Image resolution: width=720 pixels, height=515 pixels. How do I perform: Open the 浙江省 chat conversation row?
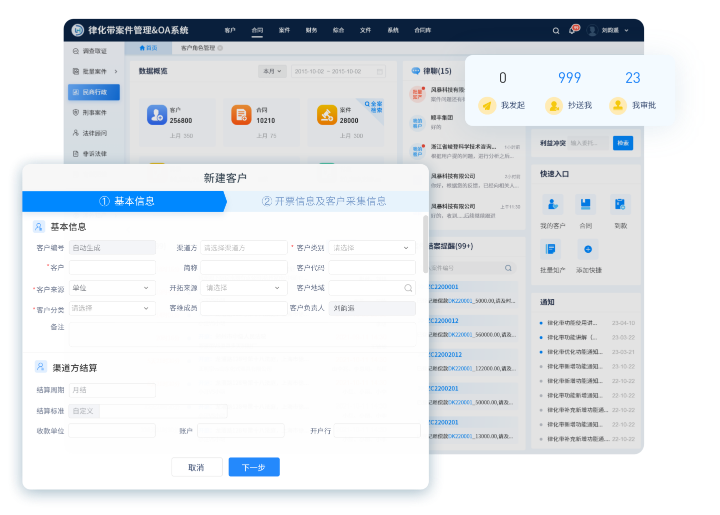[464, 151]
